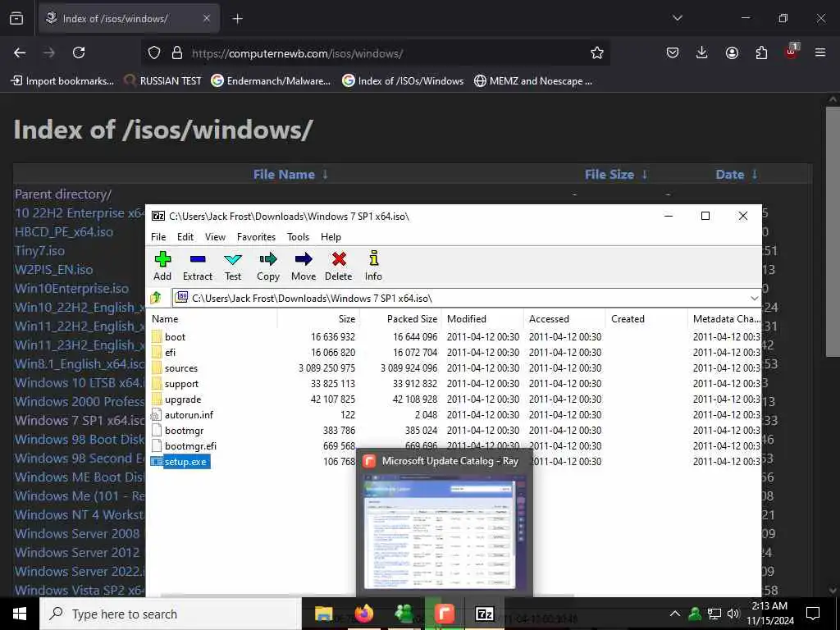Open the HBCD_PE_x64.iso link
The width and height of the screenshot is (840, 630).
[64, 232]
